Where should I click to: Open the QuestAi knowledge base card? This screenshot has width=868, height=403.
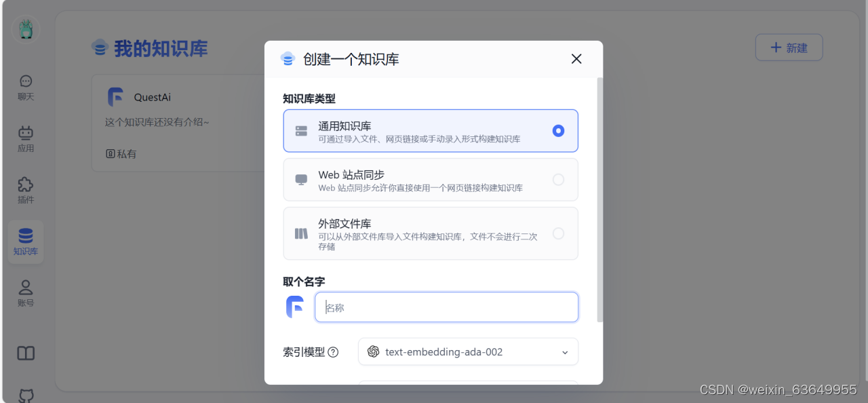(x=178, y=123)
